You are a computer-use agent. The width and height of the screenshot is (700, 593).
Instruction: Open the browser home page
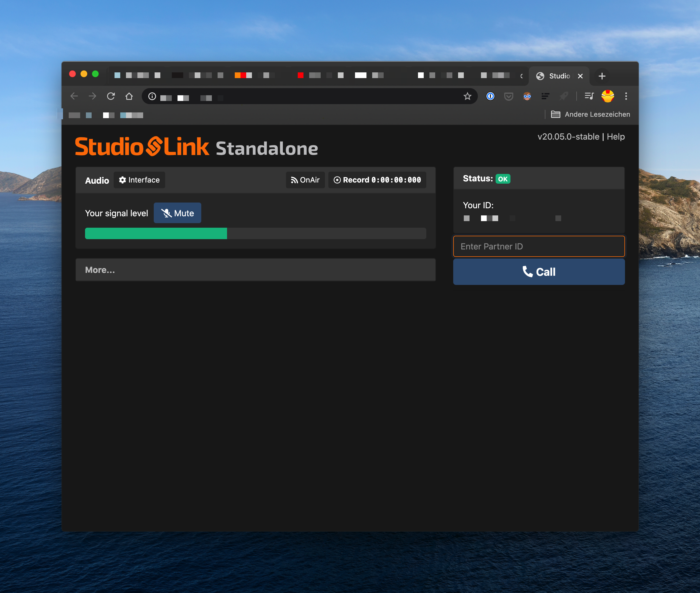[x=129, y=96]
